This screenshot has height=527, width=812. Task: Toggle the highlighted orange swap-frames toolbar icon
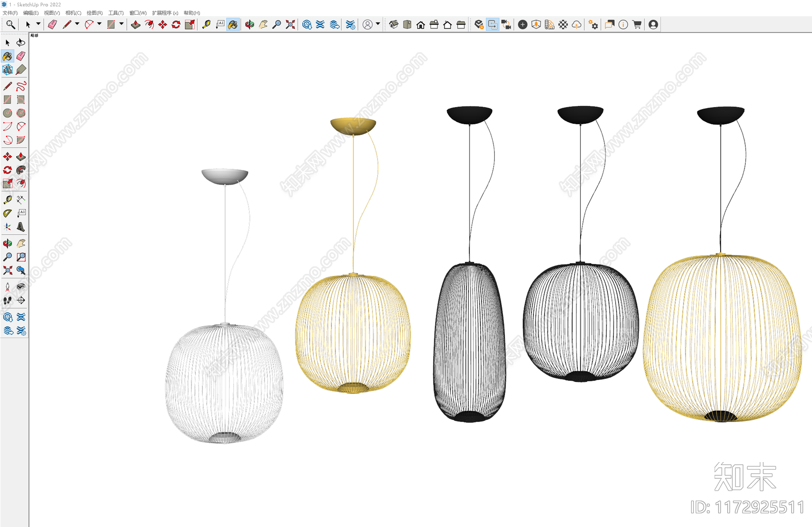(493, 24)
